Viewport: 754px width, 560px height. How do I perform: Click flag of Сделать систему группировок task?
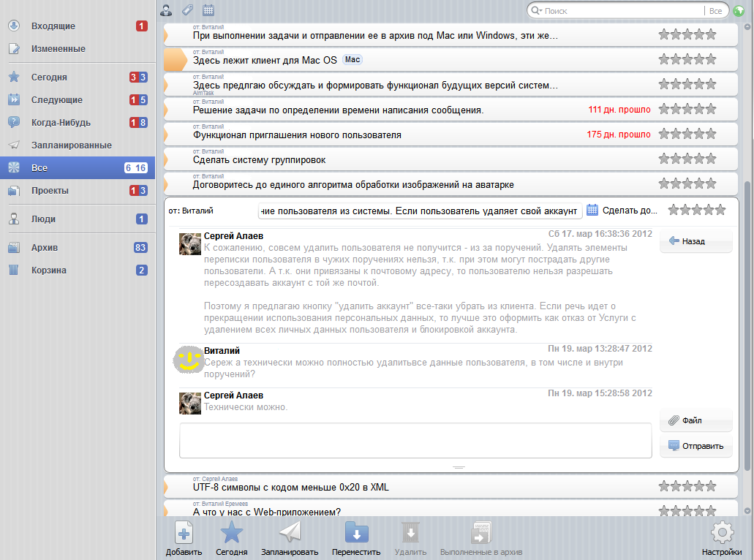pyautogui.click(x=167, y=159)
